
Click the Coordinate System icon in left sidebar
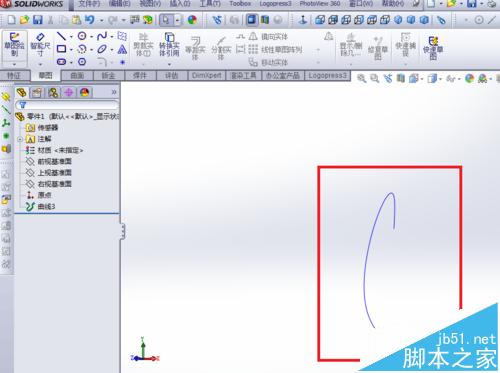coord(6,123)
